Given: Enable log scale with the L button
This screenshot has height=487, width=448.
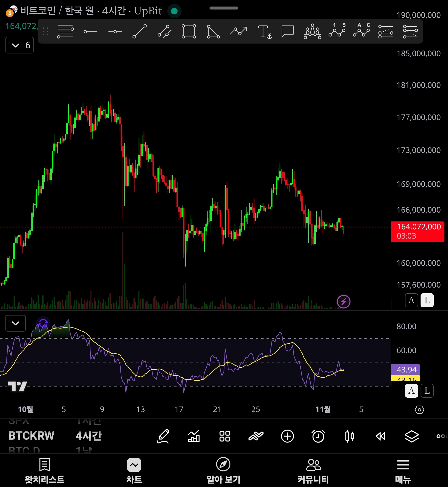Looking at the screenshot, I should click(x=427, y=300).
